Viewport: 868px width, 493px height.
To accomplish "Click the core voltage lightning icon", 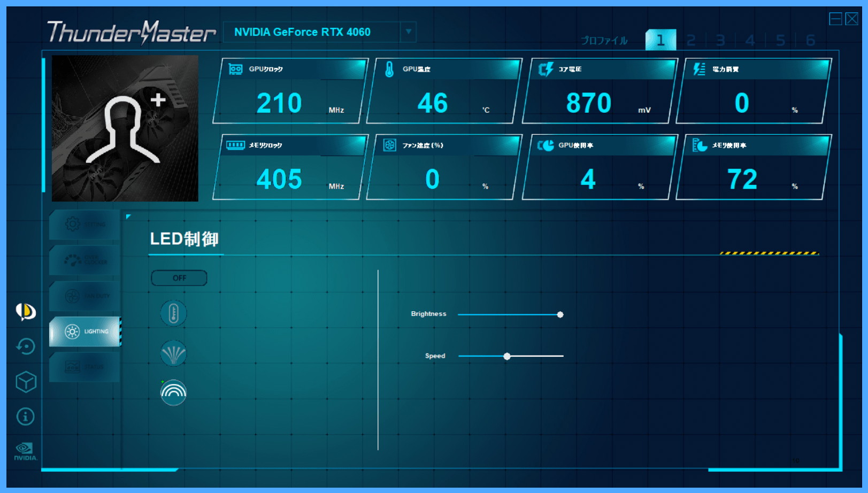I will (546, 69).
